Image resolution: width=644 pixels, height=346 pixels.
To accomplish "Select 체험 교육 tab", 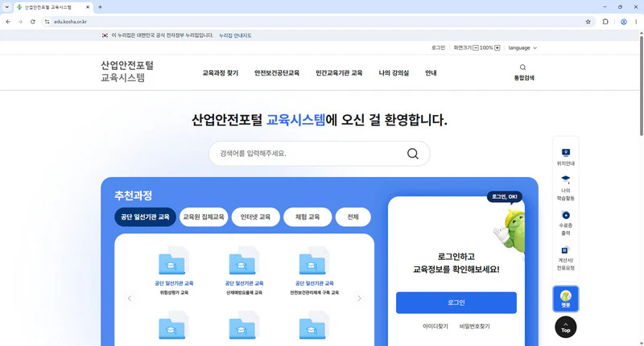I will tap(308, 217).
